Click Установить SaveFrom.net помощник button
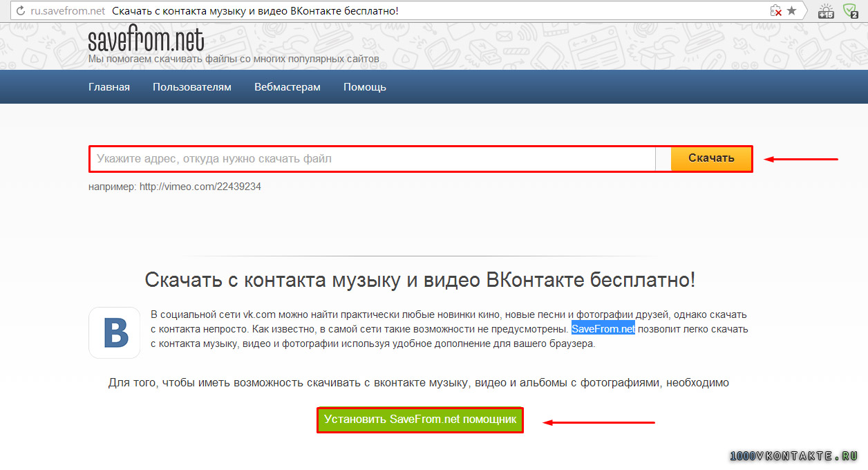The height and width of the screenshot is (470, 868). pyautogui.click(x=420, y=420)
